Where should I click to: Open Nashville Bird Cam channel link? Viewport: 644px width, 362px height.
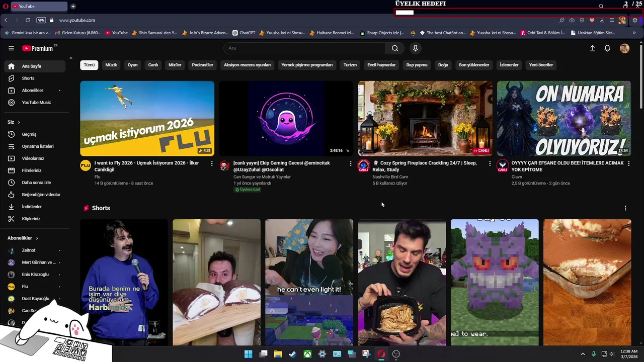390,177
